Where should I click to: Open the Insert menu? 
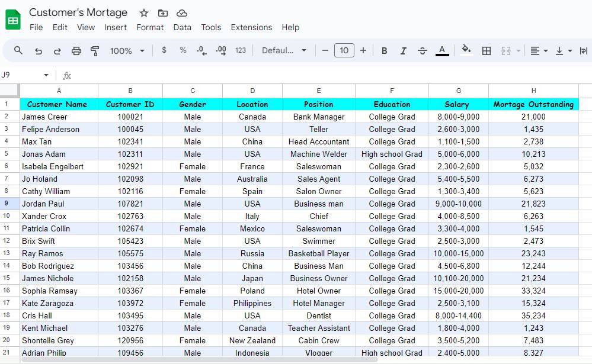[116, 28]
